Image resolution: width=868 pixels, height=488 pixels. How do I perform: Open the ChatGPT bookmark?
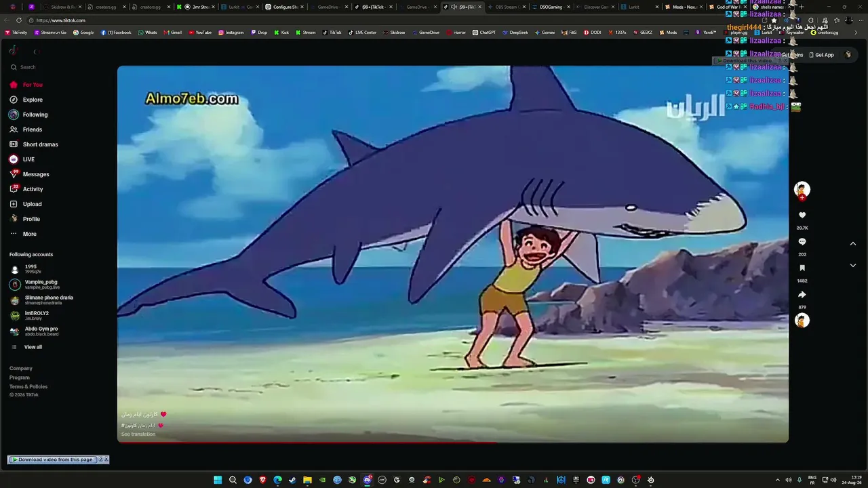pyautogui.click(x=484, y=33)
